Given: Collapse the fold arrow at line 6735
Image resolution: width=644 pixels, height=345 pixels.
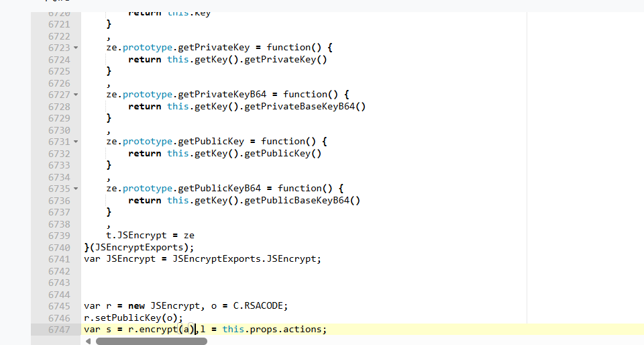Looking at the screenshot, I should click(x=76, y=189).
